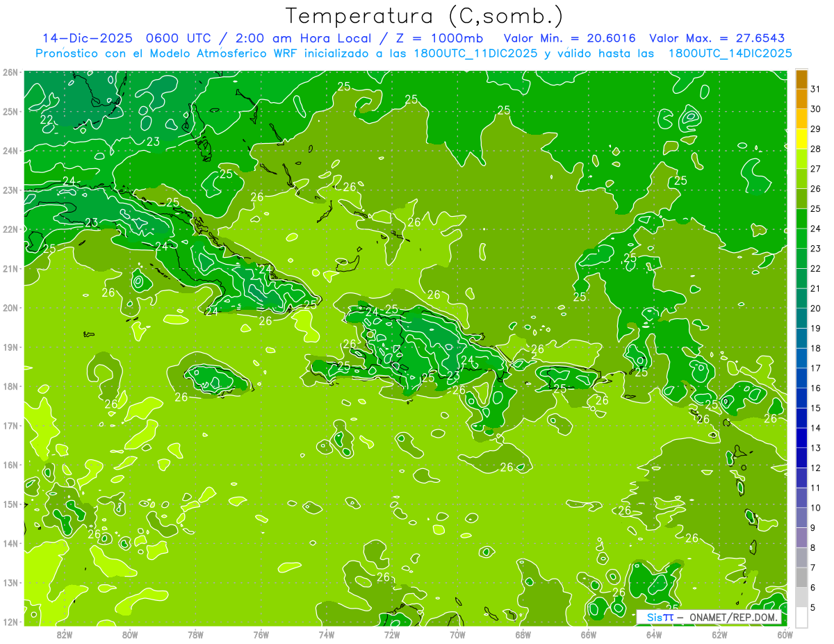Click the color scale label '5'

tap(812, 608)
